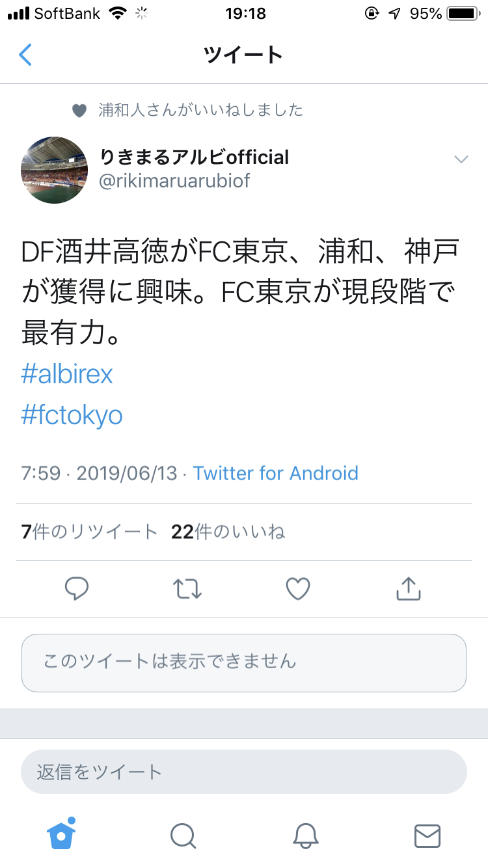The width and height of the screenshot is (488, 868).
Task: View the 7件のリツイート list
Action: (x=89, y=532)
